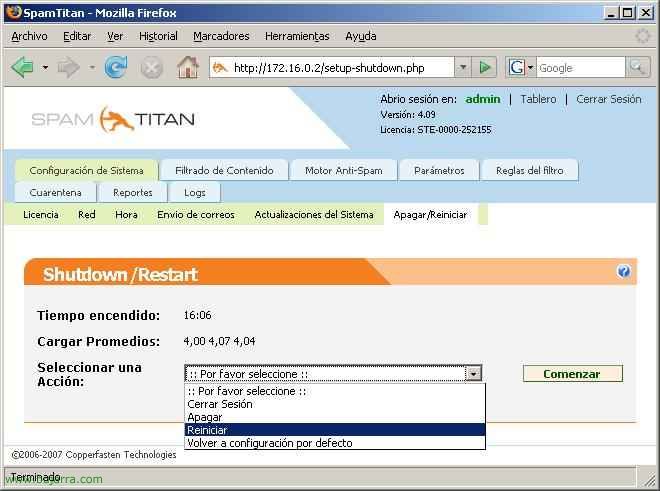Click the Google search engine icon
The width and height of the screenshot is (660, 491).
tap(516, 67)
